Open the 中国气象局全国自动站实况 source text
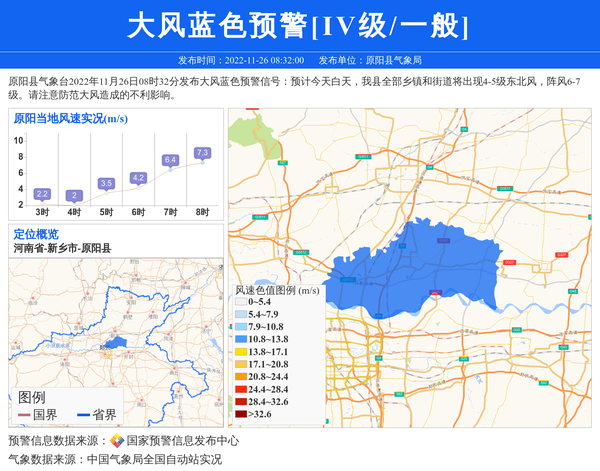The image size is (600, 471). pos(153,460)
